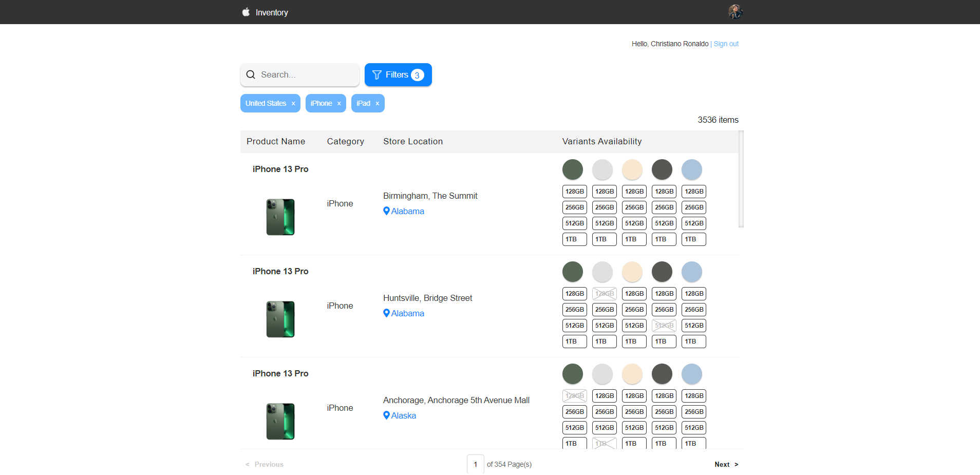Select green color swatch in Birmingham row
The image size is (980, 475).
point(573,169)
